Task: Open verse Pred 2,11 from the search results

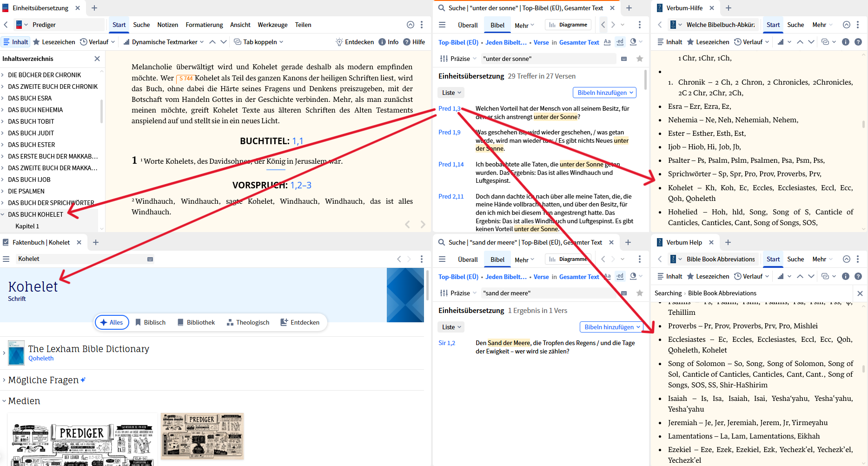Action: click(451, 196)
